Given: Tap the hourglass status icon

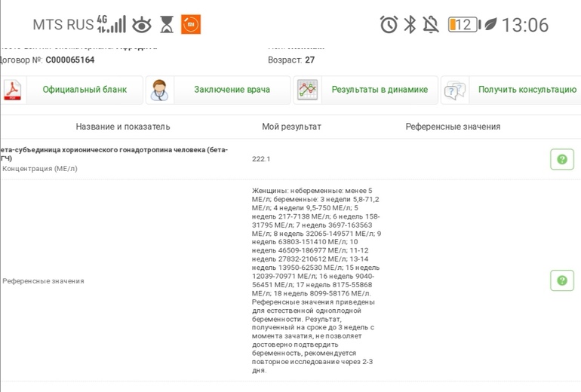Looking at the screenshot, I should [167, 25].
